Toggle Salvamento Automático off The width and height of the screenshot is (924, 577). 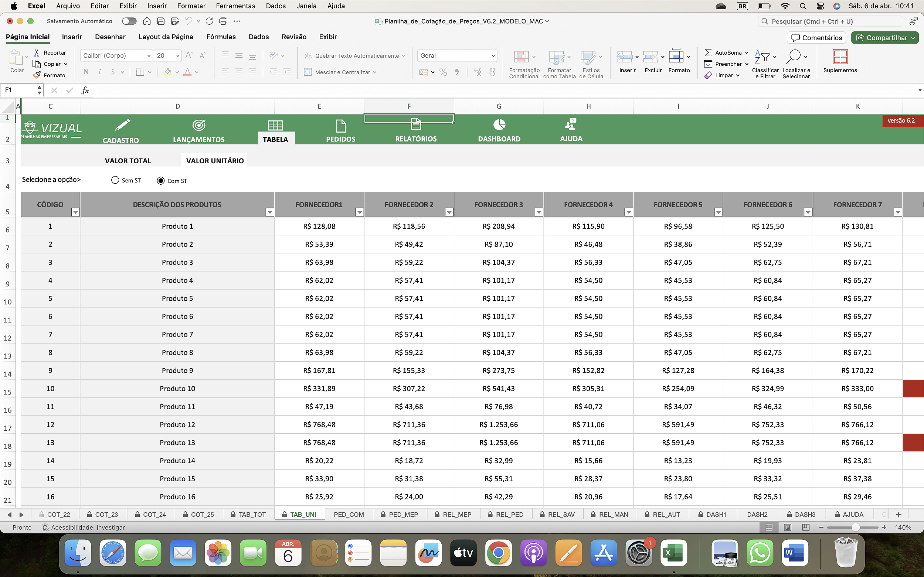pyautogui.click(x=129, y=21)
